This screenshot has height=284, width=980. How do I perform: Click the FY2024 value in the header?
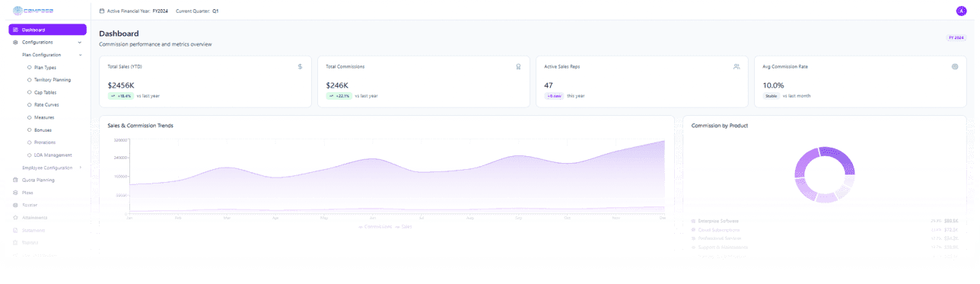(x=161, y=11)
